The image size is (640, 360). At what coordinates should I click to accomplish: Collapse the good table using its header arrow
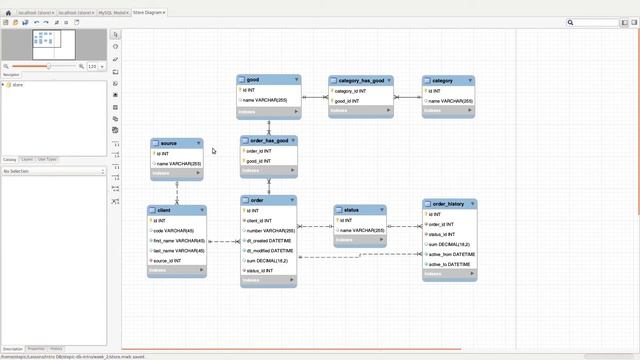(297, 80)
